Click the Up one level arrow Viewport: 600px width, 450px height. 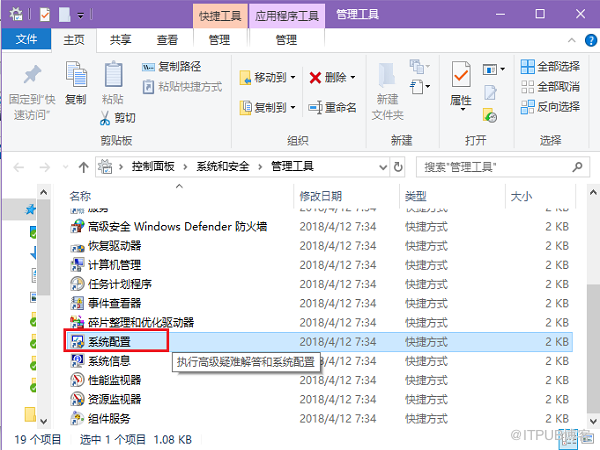(83, 167)
